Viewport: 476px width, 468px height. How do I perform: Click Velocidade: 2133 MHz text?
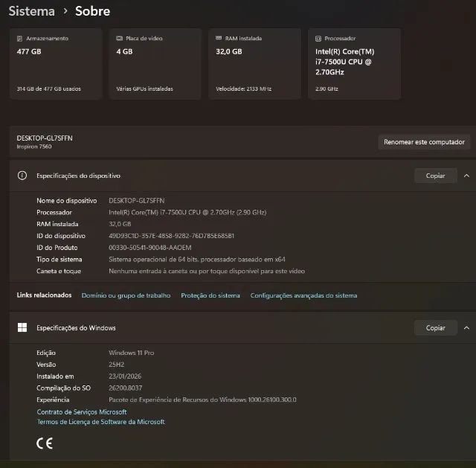(x=243, y=89)
